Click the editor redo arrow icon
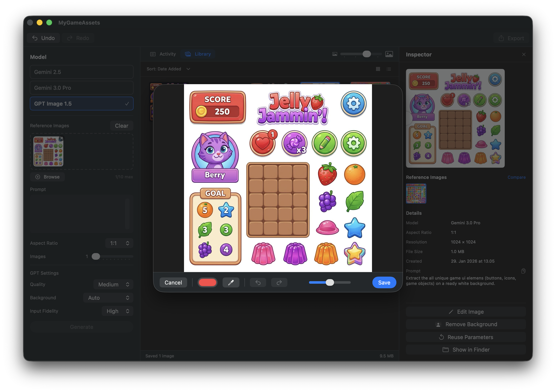 tap(279, 282)
